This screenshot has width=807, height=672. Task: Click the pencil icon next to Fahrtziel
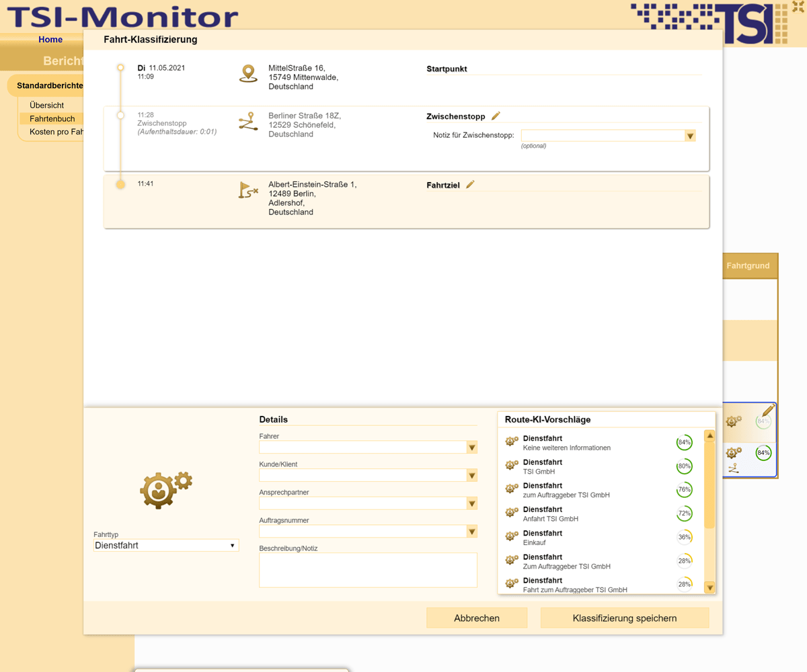(470, 185)
